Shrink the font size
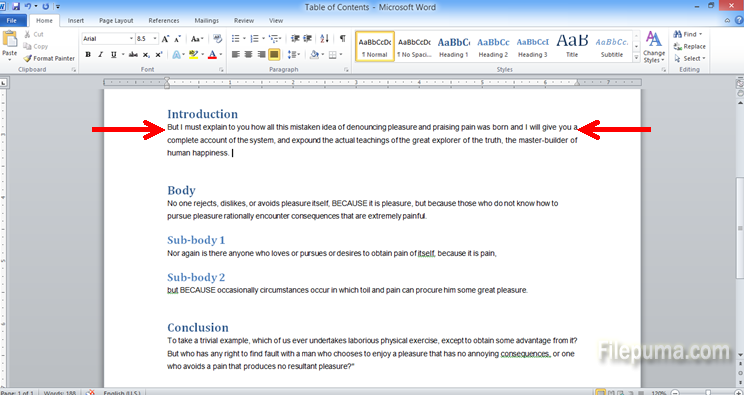 pyautogui.click(x=177, y=39)
